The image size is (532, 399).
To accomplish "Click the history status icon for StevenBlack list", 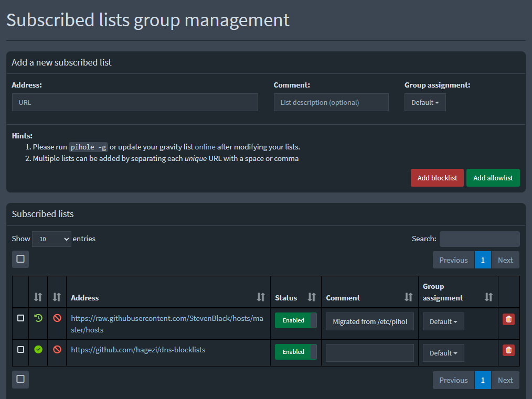I will pyautogui.click(x=38, y=318).
